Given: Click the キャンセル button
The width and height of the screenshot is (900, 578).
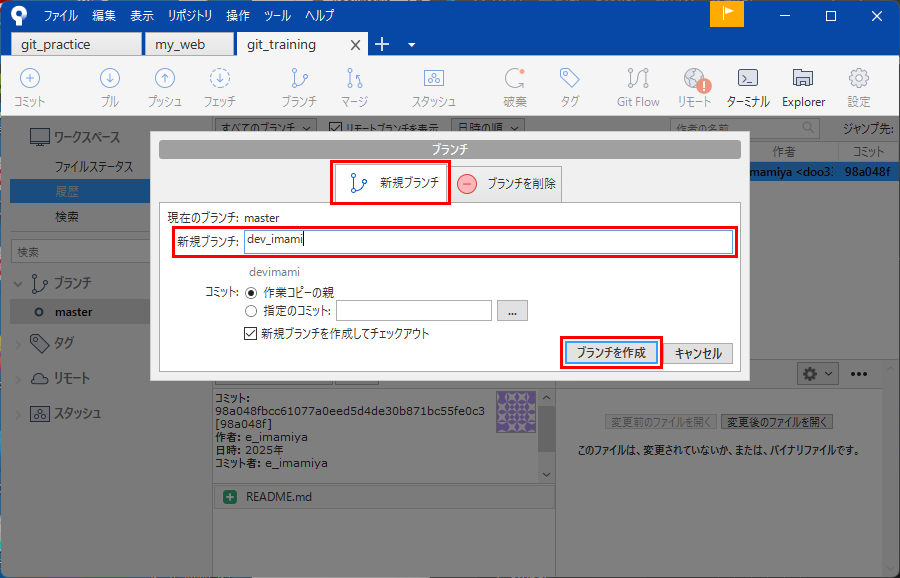Looking at the screenshot, I should click(x=698, y=353).
